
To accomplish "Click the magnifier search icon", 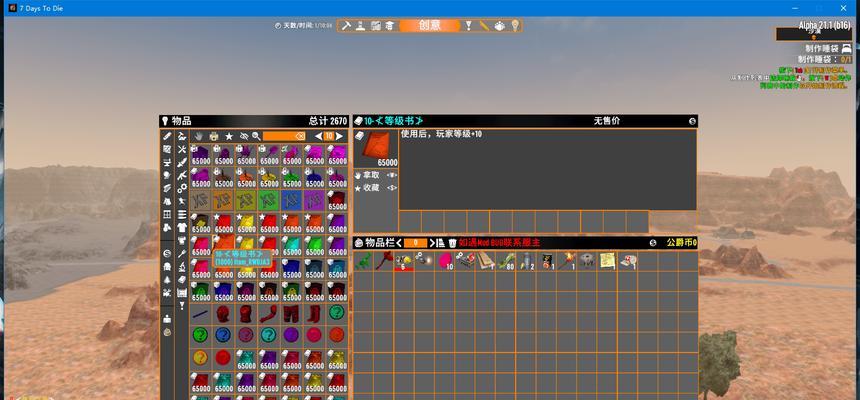I will (256, 136).
